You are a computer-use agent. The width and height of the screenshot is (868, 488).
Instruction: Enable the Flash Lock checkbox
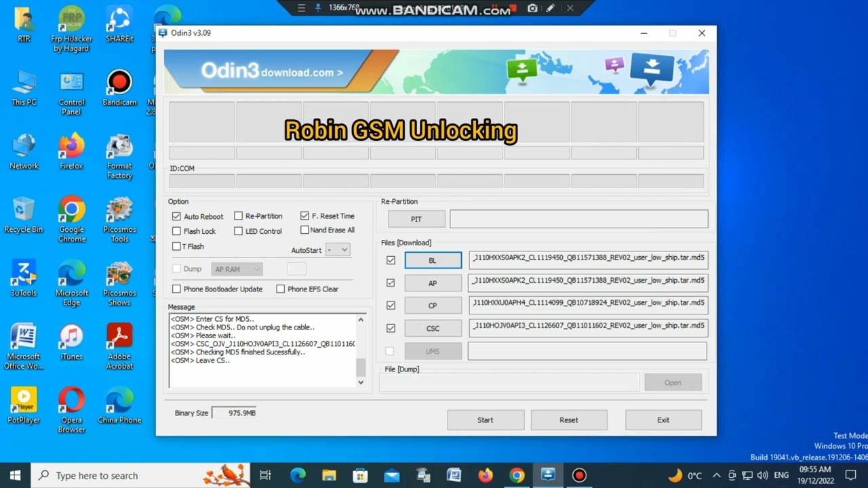tap(176, 231)
